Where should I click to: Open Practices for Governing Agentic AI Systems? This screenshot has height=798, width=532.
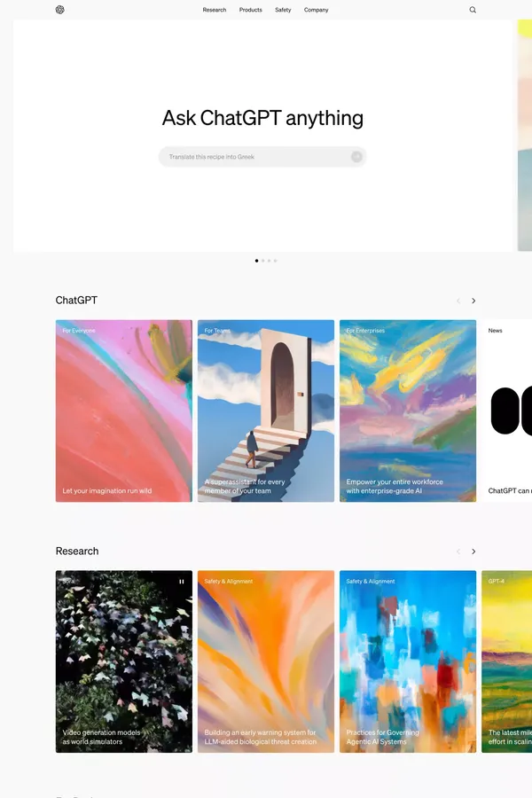click(408, 661)
